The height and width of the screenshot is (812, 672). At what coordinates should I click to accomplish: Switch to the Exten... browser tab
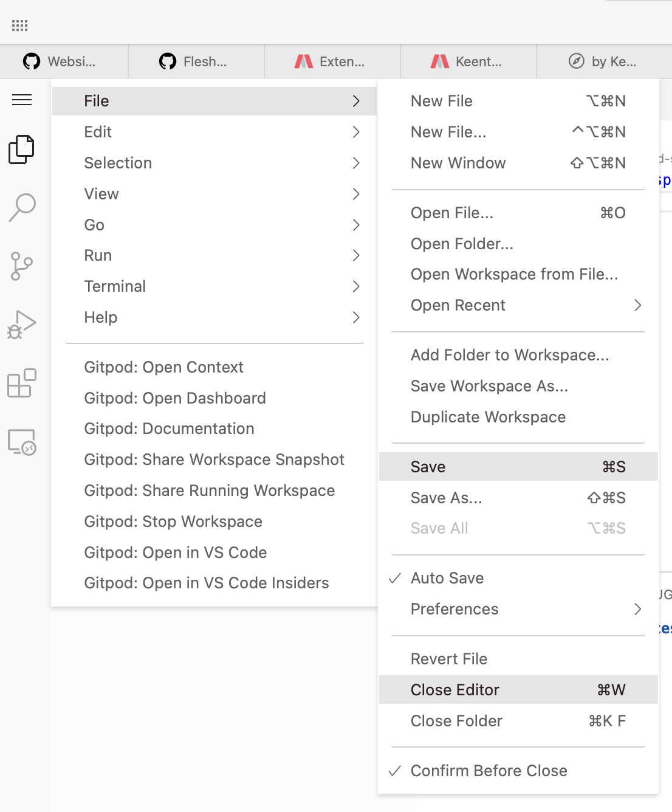(x=332, y=61)
